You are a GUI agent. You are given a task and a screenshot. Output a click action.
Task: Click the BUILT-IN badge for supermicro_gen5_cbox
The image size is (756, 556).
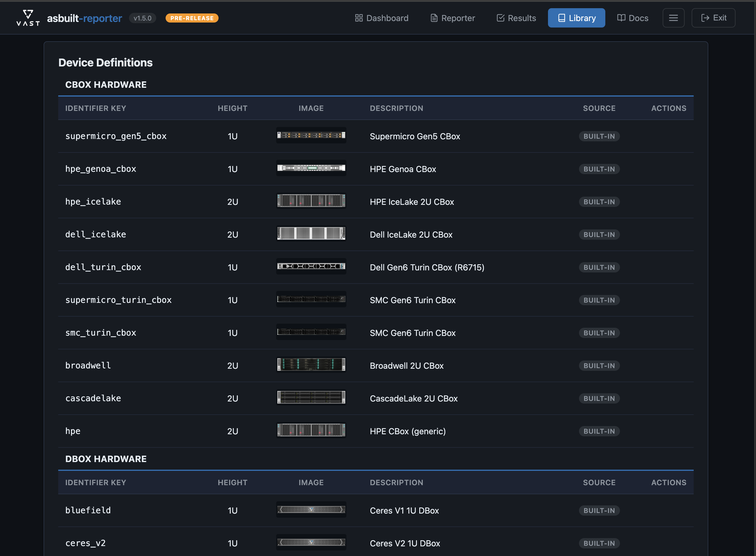point(599,136)
